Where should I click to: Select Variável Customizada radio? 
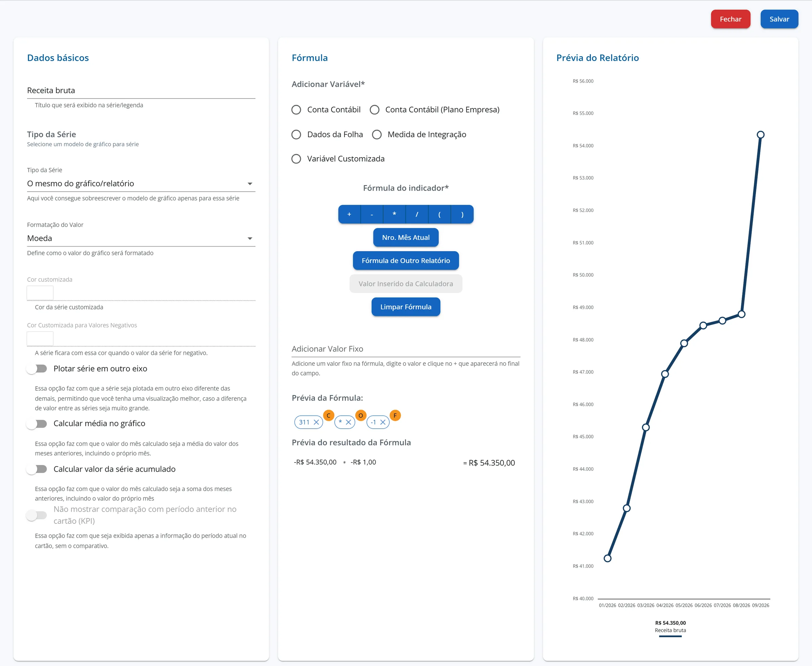[x=296, y=159]
